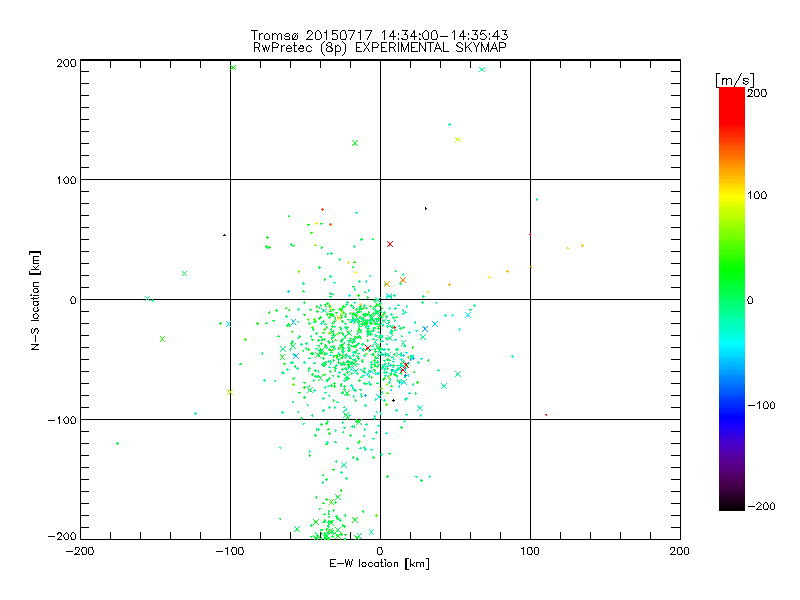Image resolution: width=800 pixels, height=600 pixels.
Task: Click the subtitle 'RwPretec (8p) EXPERIMENTAL SKYMAP'
Action: coord(380,48)
